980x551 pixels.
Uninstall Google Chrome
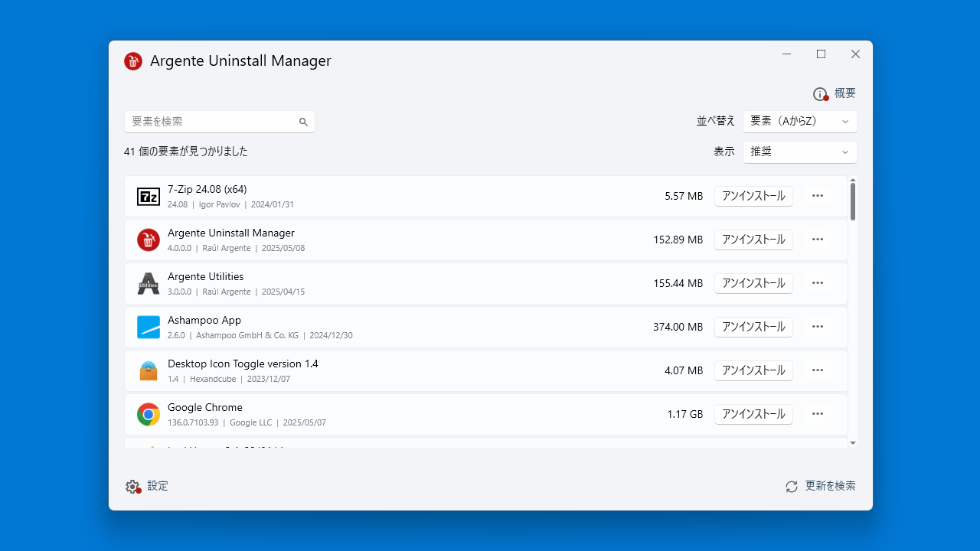[753, 414]
